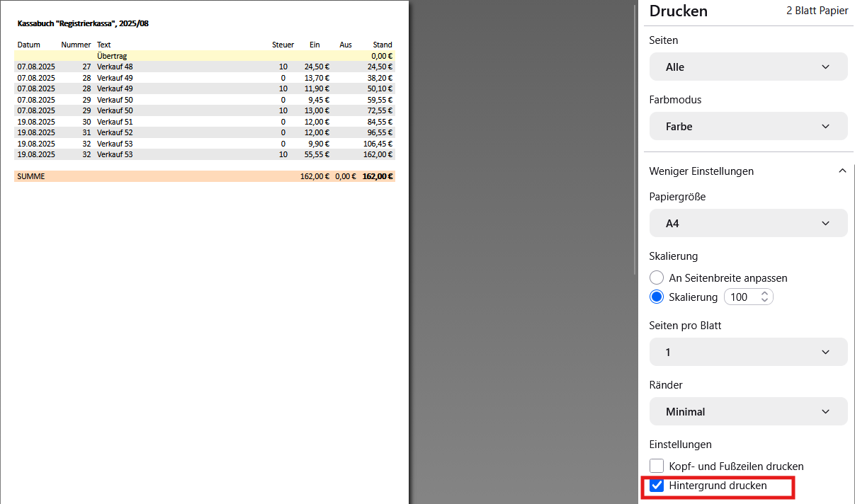Click the yellow Übertrag row in preview
The image size is (855, 504).
[x=204, y=55]
